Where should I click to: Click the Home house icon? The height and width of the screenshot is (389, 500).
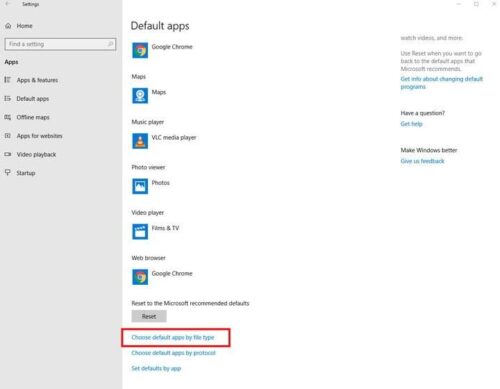pos(8,26)
